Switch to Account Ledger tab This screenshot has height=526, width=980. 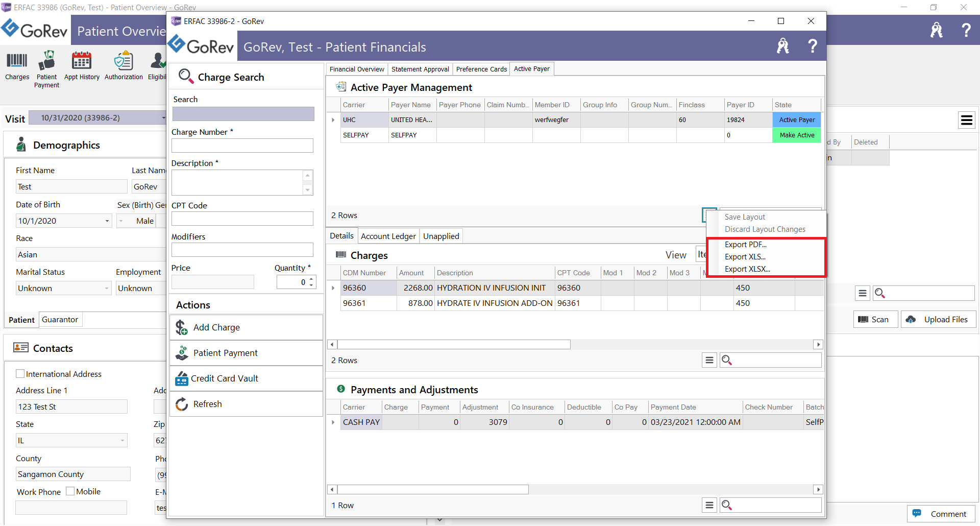pos(388,236)
